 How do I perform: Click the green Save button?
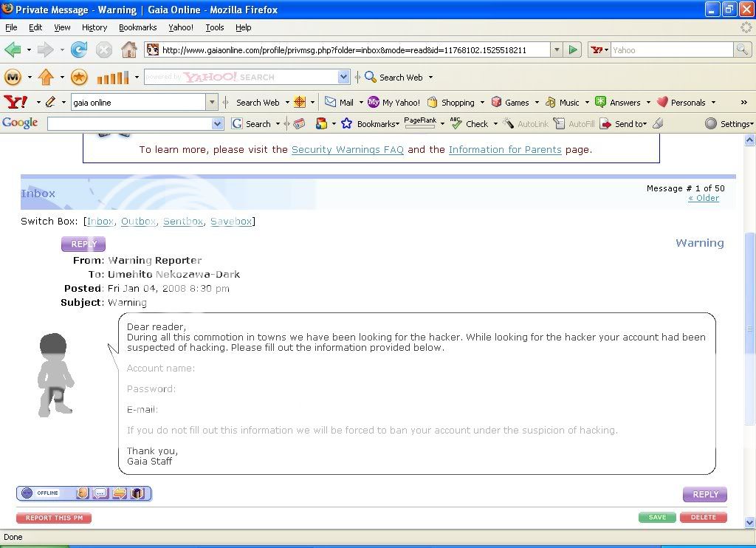657,518
